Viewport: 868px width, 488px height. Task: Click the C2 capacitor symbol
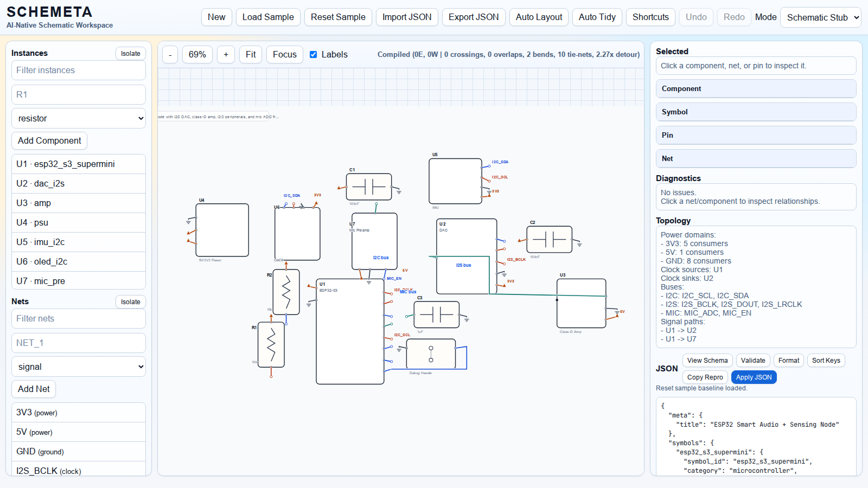pyautogui.click(x=550, y=239)
